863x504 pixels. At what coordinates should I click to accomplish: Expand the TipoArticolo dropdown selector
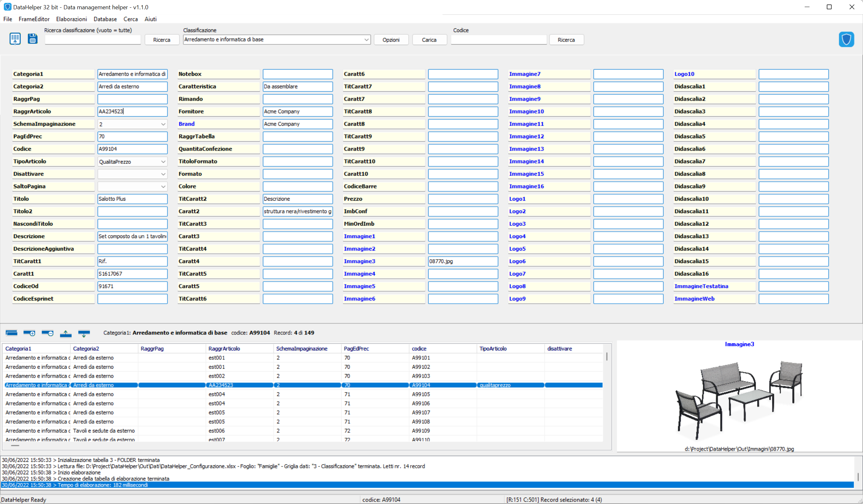coord(163,161)
